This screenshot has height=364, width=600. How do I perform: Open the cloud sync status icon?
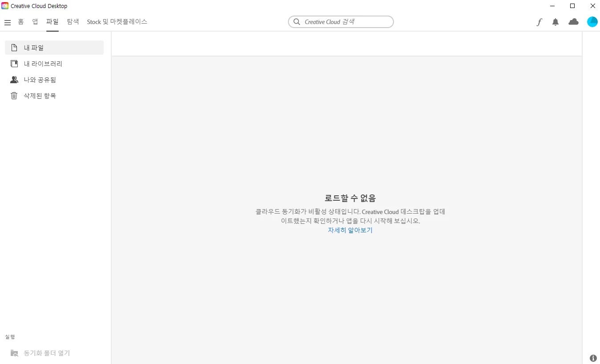pyautogui.click(x=573, y=22)
